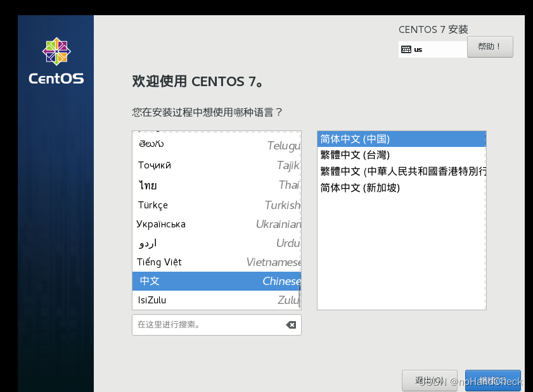Choose 繁體中文 (中華人民共和國香港特別行政區) locale
533x392 pixels.
[401, 171]
